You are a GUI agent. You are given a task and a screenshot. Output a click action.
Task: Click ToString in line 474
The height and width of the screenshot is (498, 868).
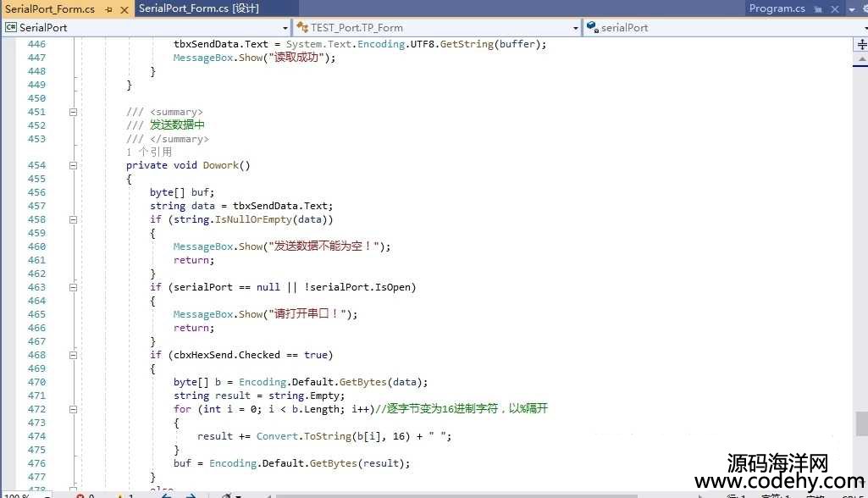(x=328, y=436)
